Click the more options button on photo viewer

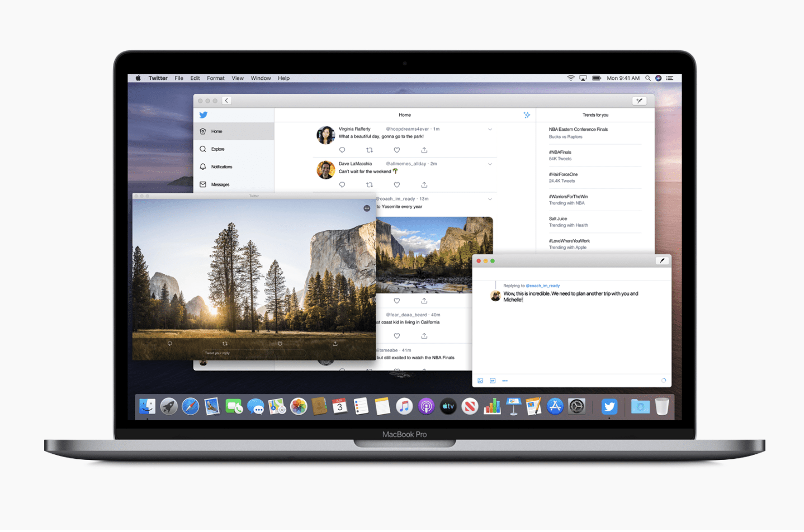[x=367, y=208]
